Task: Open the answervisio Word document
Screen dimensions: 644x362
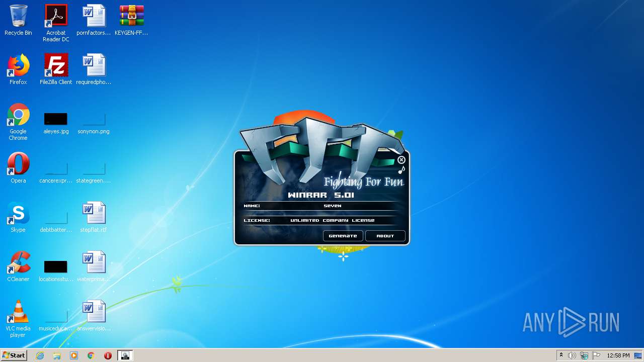Action: tap(94, 316)
